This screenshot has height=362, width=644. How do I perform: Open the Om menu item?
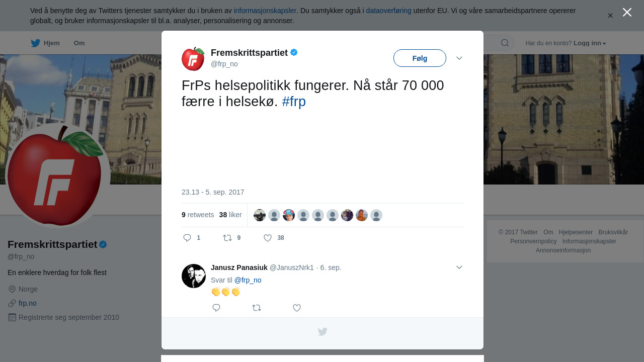(79, 43)
